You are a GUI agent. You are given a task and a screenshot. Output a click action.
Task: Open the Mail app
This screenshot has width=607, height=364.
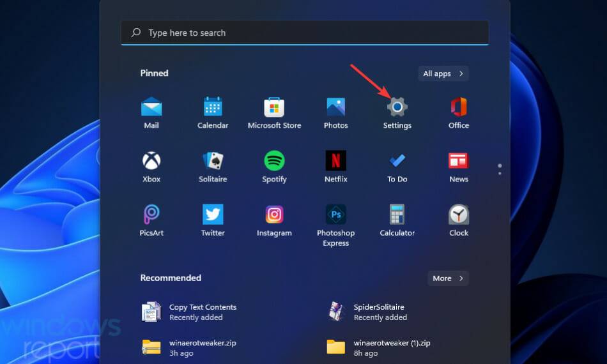coord(151,113)
